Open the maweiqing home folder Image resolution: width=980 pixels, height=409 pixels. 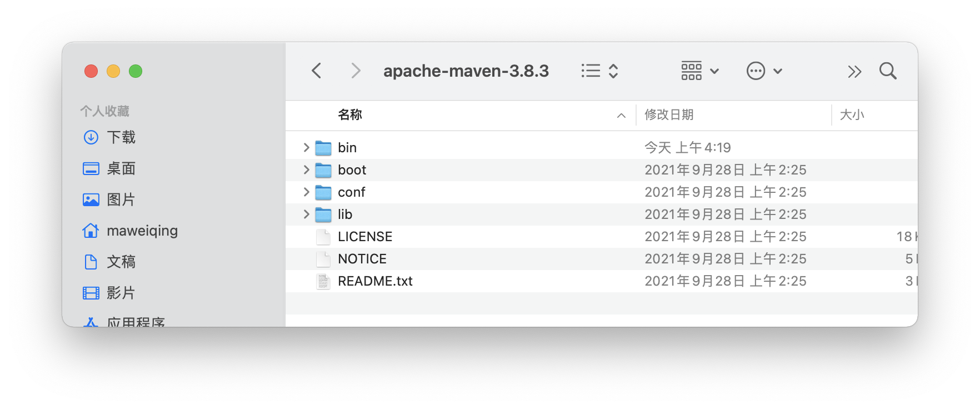(142, 231)
